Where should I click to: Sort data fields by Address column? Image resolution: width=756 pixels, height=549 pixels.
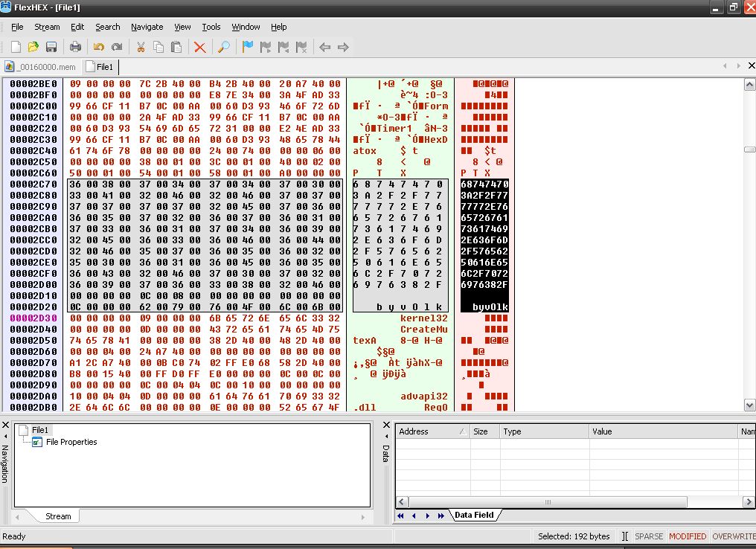[432, 431]
